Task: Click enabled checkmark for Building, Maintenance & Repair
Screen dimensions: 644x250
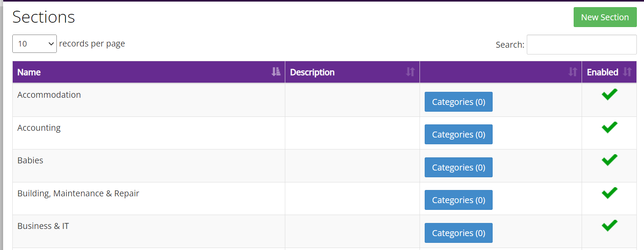Action: coord(609,193)
